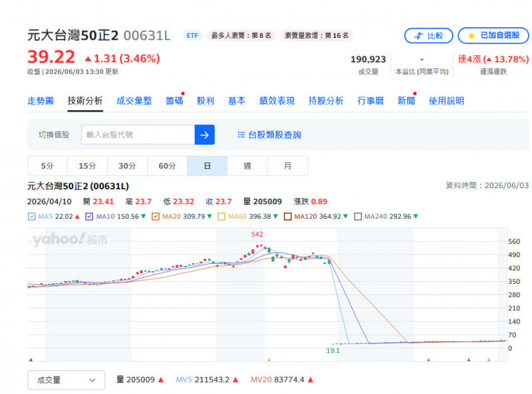Viewport: 532px width, 394px height.
Task: Click the 比較 compare button
Action: (x=428, y=36)
